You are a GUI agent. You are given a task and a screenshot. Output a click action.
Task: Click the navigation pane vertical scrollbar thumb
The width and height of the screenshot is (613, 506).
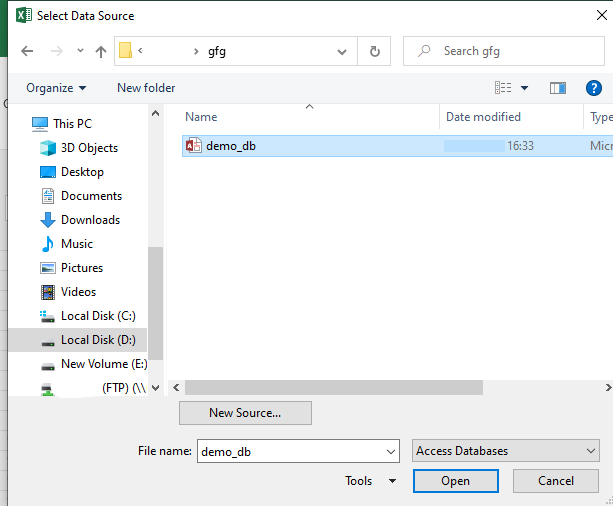point(155,303)
